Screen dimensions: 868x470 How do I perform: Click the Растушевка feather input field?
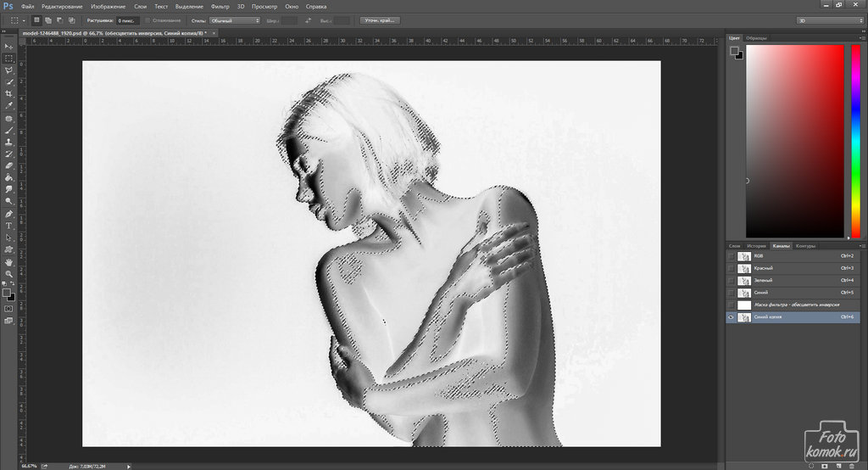point(127,20)
